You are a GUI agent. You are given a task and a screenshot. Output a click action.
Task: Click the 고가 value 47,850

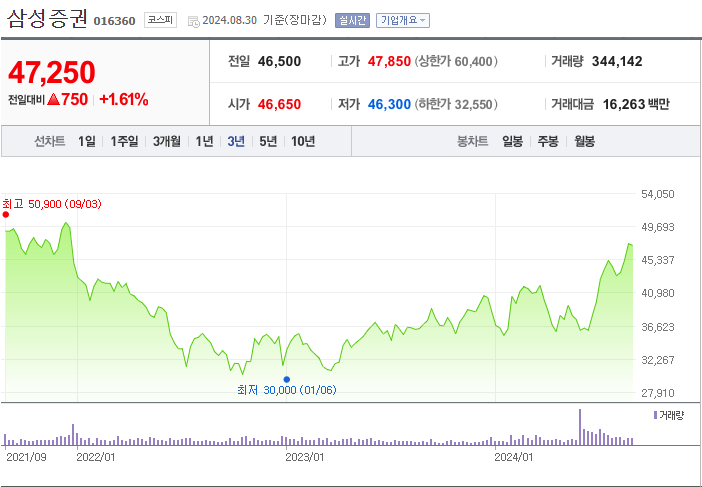(389, 61)
